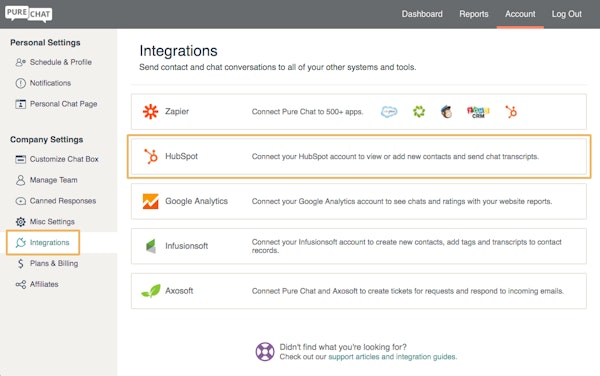Open the Infusionsoft integration
Viewport: 600px width, 376px height.
[x=359, y=246]
